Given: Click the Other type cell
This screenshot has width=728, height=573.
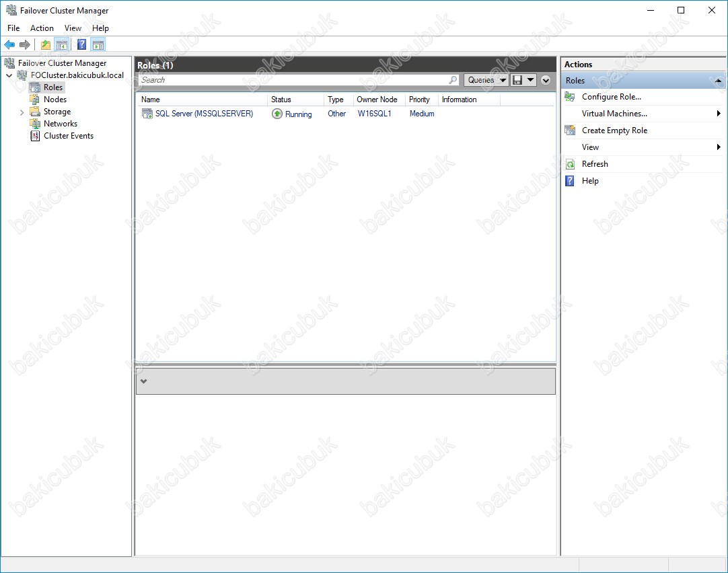Looking at the screenshot, I should tap(336, 114).
